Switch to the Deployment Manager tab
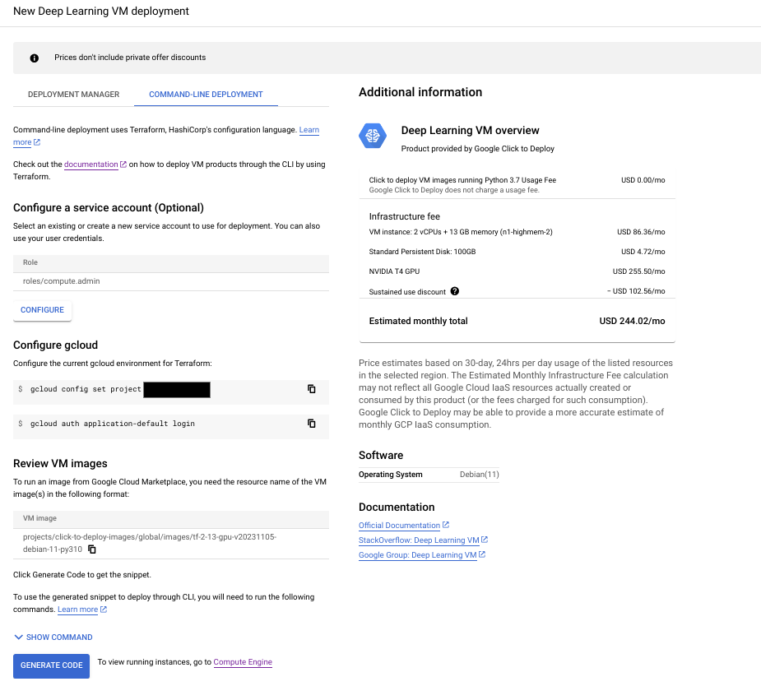This screenshot has height=700, width=761. tap(74, 95)
